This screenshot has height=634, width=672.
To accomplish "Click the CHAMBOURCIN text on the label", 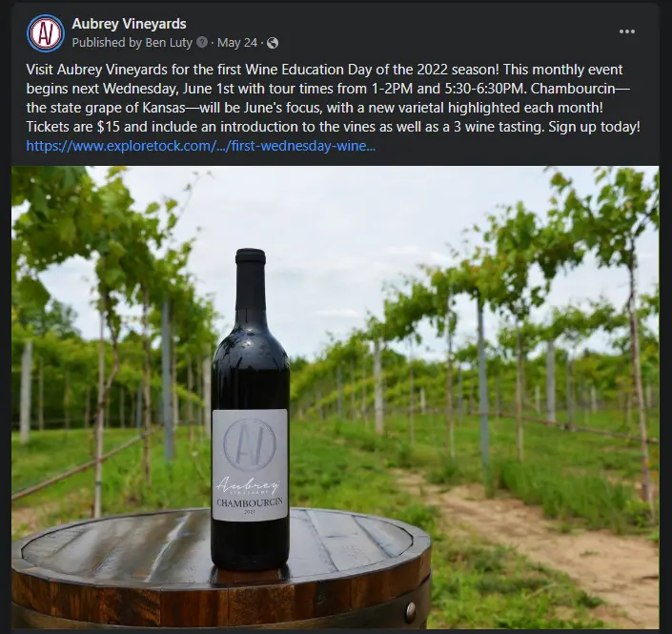I will coord(250,502).
